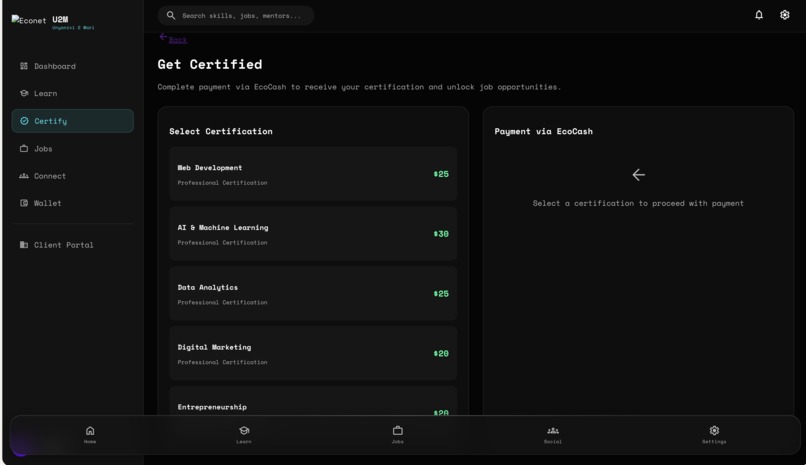Open Learn in the sidebar
This screenshot has height=465, width=806.
pyautogui.click(x=72, y=93)
